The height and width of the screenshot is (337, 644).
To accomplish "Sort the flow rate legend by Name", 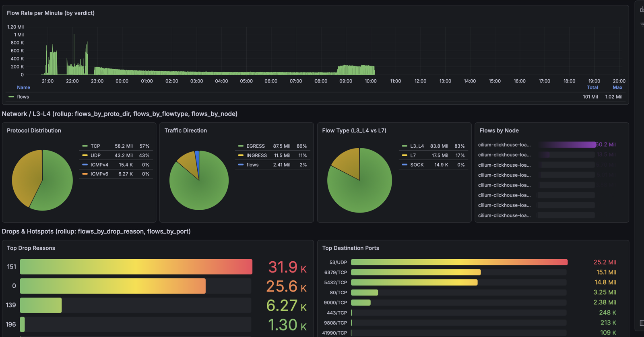I will (x=23, y=87).
